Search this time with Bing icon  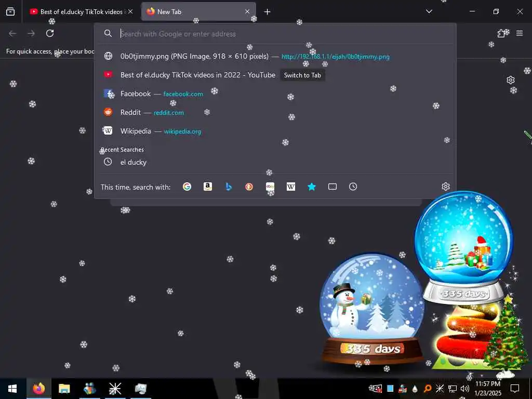click(229, 187)
